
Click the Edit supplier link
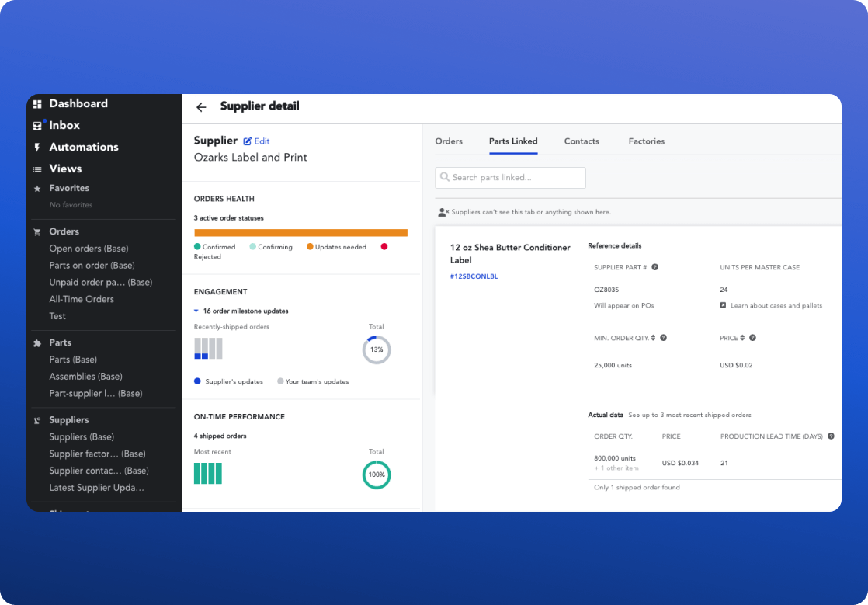(262, 141)
